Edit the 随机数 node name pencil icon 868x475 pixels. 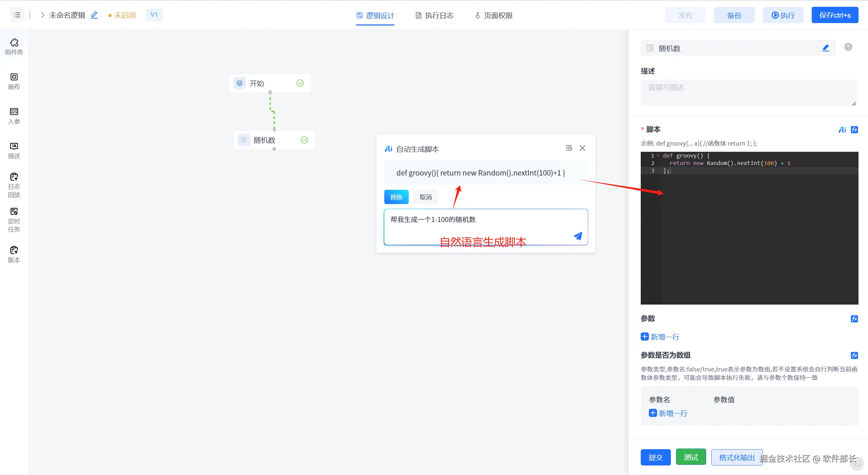[826, 48]
